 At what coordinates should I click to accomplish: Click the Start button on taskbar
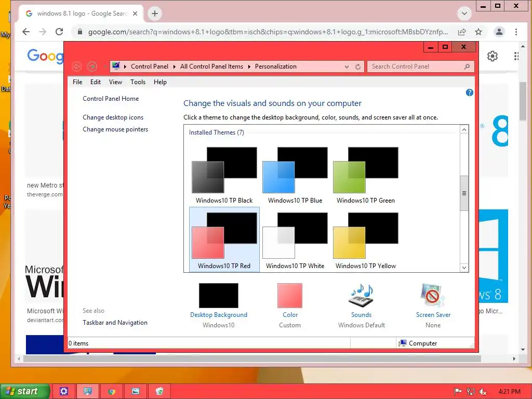coord(25,391)
